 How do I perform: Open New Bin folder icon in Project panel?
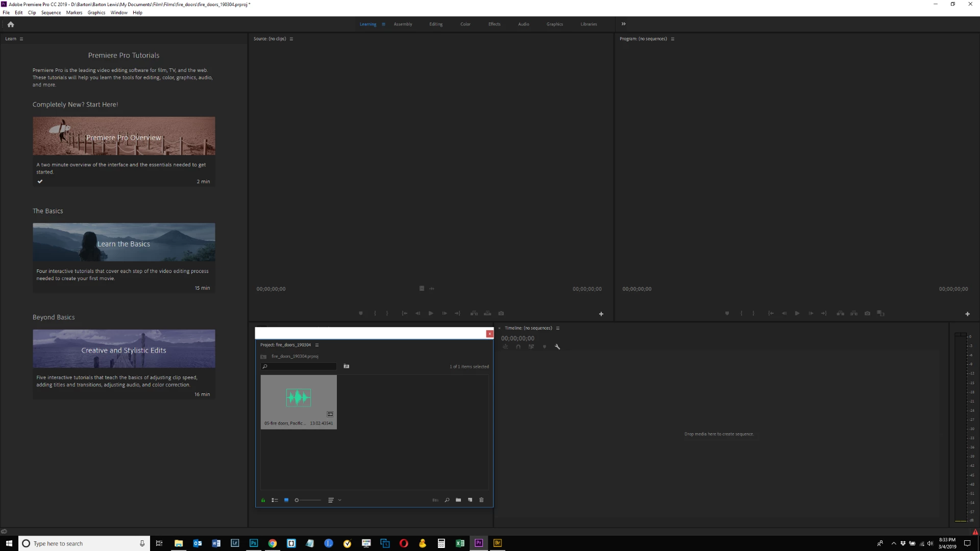pos(458,500)
